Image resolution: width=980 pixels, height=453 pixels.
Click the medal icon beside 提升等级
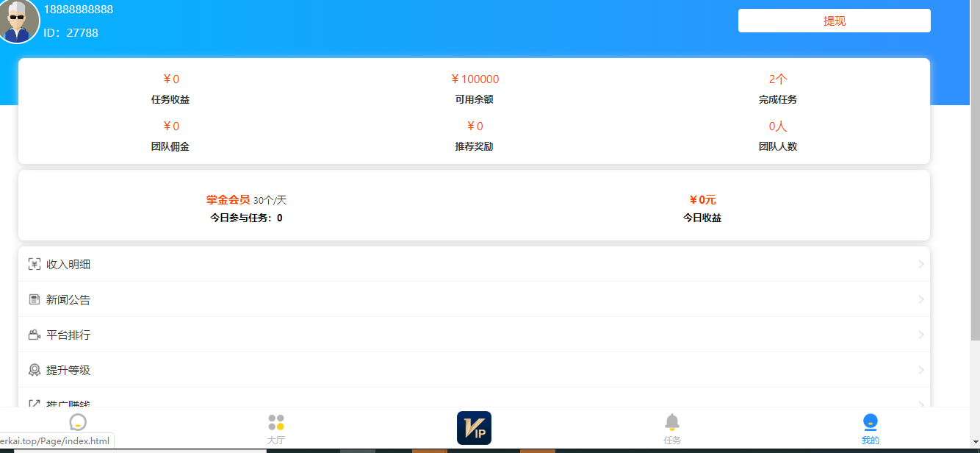pos(34,370)
